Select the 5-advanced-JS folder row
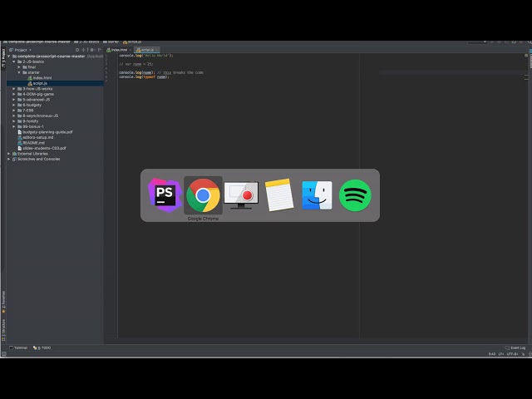 coord(55,100)
